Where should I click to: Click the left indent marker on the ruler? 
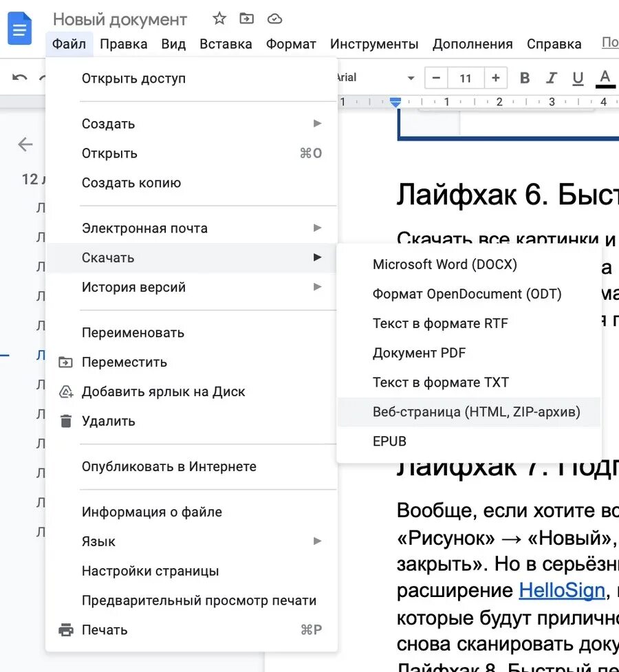pyautogui.click(x=395, y=102)
